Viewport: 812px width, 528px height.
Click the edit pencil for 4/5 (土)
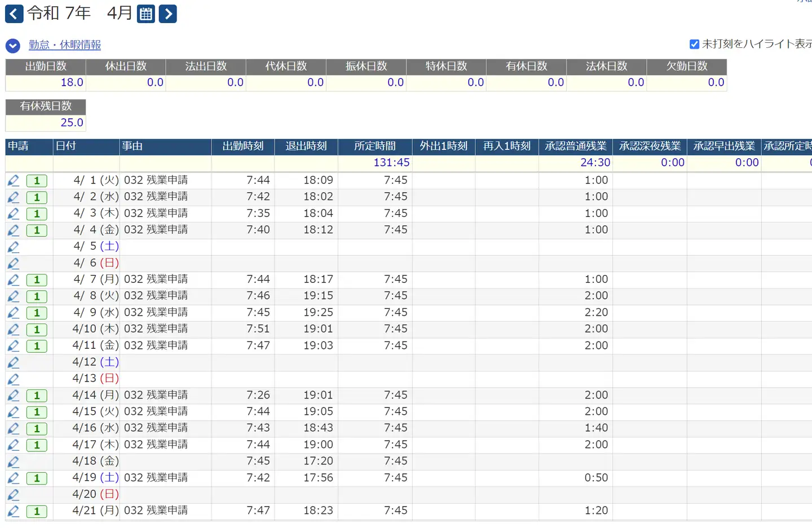(x=14, y=247)
